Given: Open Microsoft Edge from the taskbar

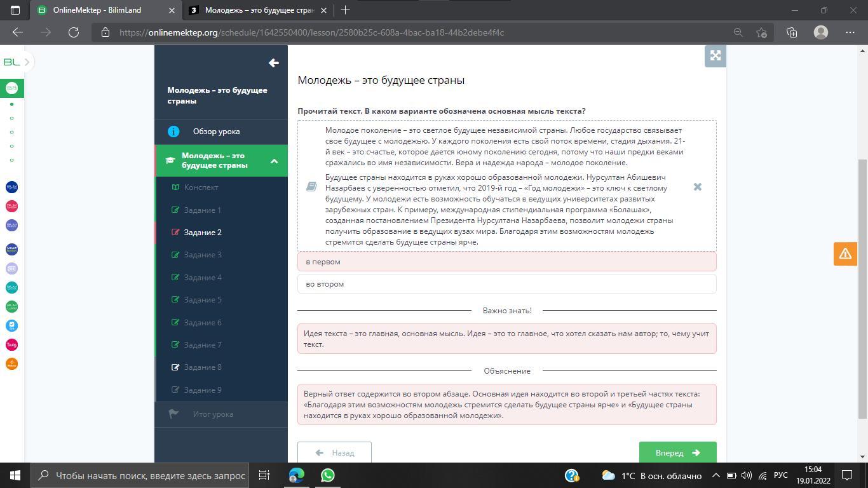Looking at the screenshot, I should (297, 475).
